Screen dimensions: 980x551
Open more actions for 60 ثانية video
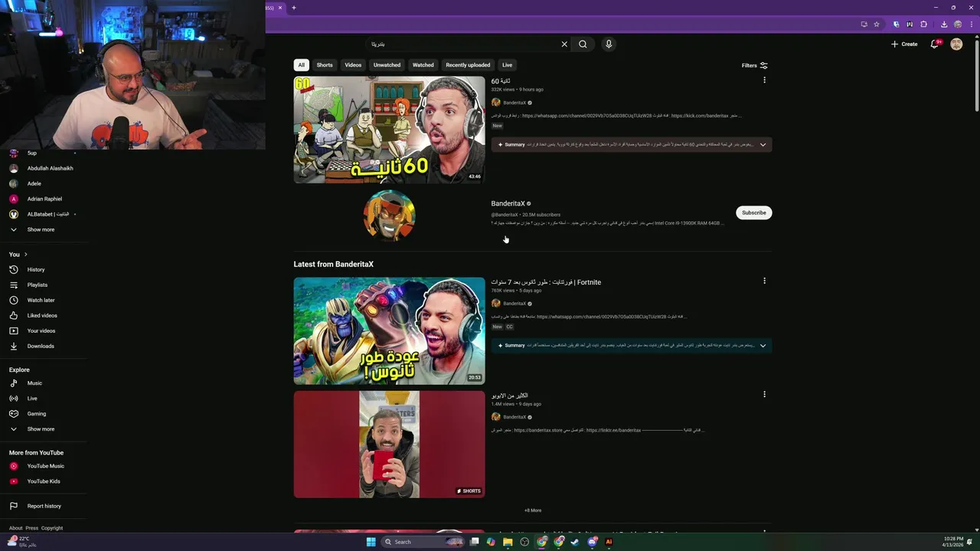coord(764,80)
